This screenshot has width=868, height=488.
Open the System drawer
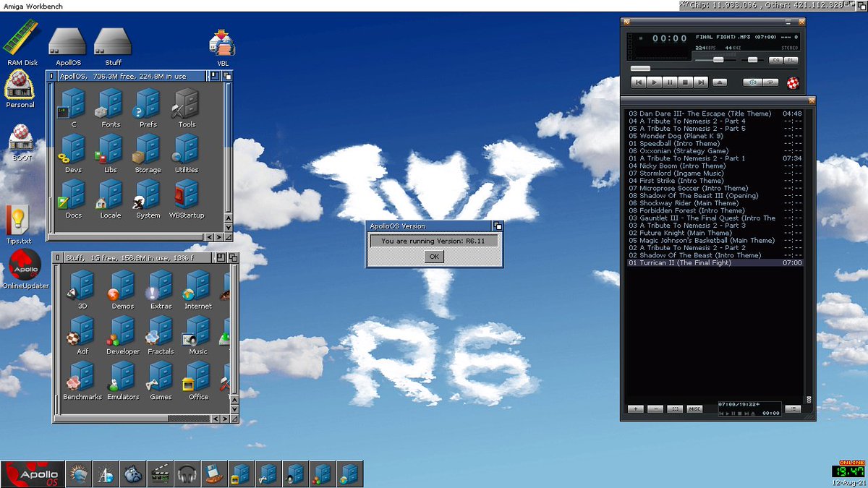148,199
